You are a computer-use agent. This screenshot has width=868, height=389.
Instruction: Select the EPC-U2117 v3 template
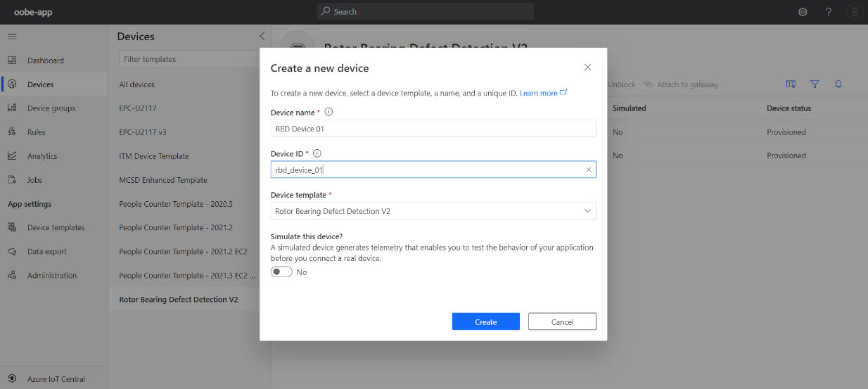coord(143,132)
